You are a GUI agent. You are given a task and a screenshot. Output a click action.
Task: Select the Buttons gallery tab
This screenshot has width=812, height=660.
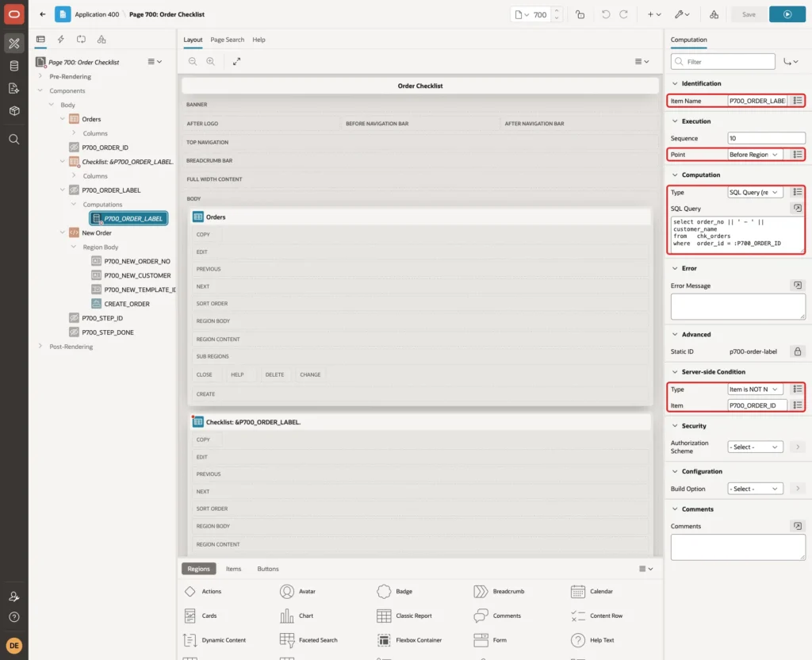click(268, 569)
